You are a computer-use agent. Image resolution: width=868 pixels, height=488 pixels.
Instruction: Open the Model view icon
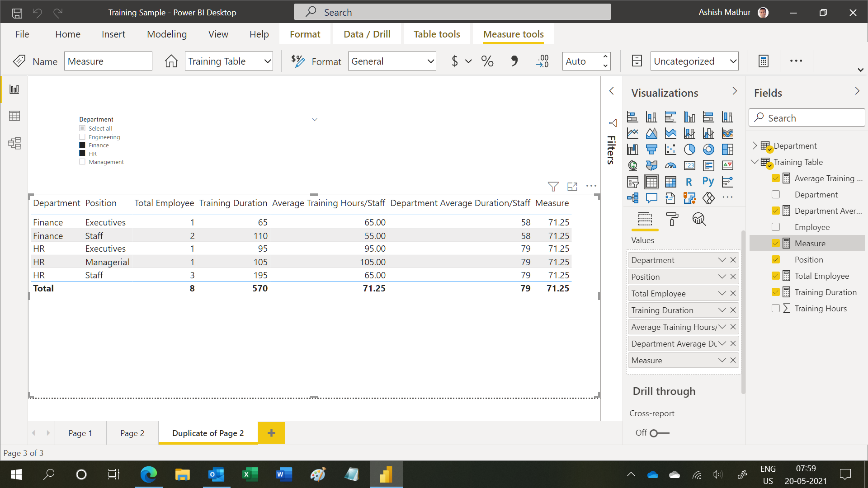click(x=14, y=143)
